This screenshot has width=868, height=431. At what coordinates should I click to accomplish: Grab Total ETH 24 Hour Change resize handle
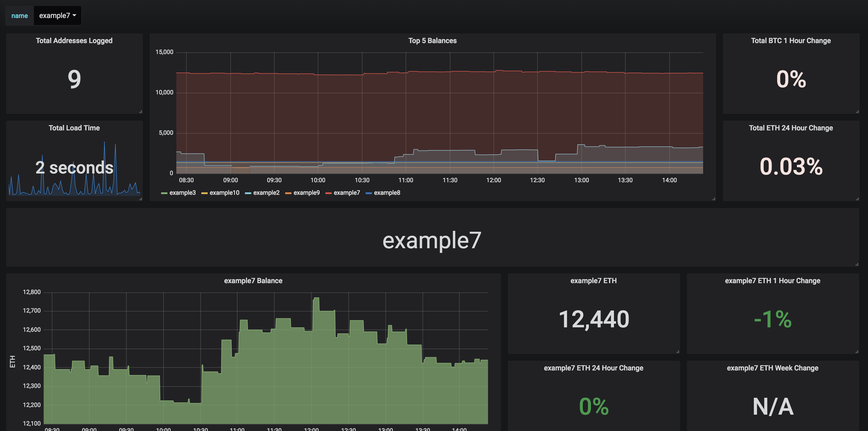[857, 199]
